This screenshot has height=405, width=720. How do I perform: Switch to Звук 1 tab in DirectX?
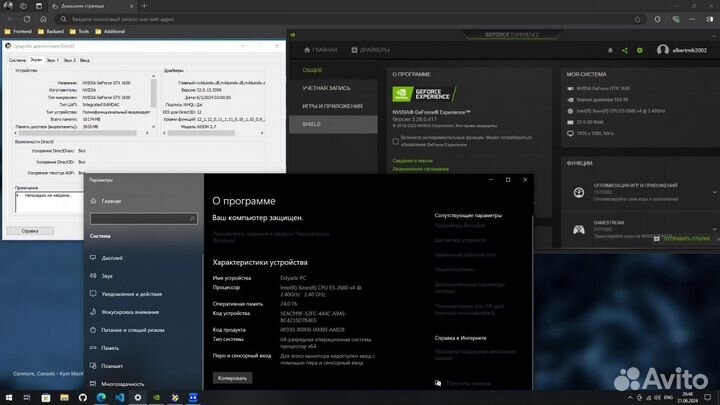[51, 60]
